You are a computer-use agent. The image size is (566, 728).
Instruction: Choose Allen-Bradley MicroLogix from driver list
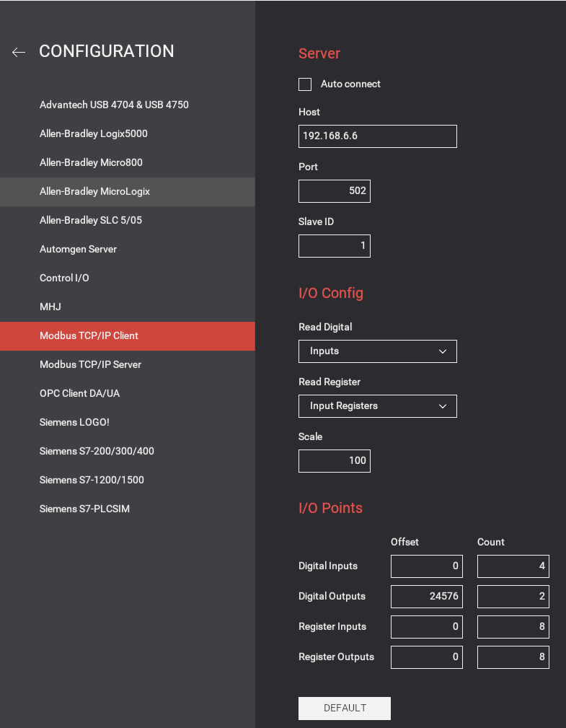94,192
